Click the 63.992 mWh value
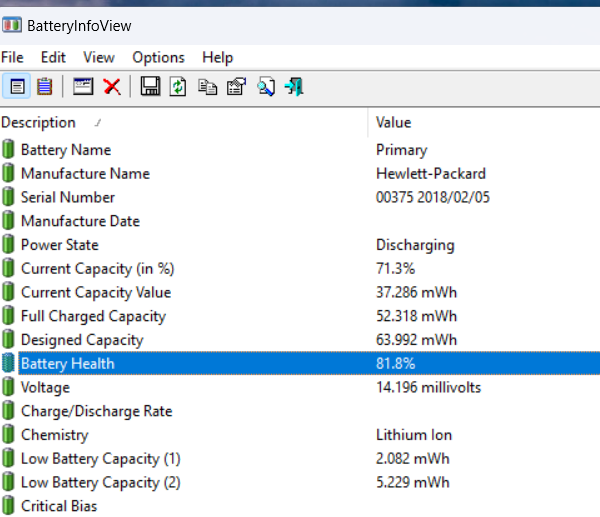 416,339
